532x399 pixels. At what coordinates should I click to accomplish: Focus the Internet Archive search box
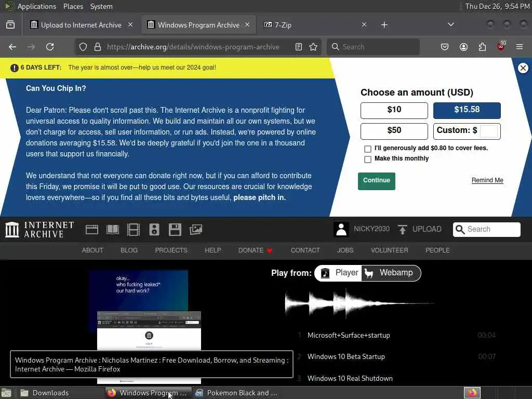pyautogui.click(x=486, y=230)
